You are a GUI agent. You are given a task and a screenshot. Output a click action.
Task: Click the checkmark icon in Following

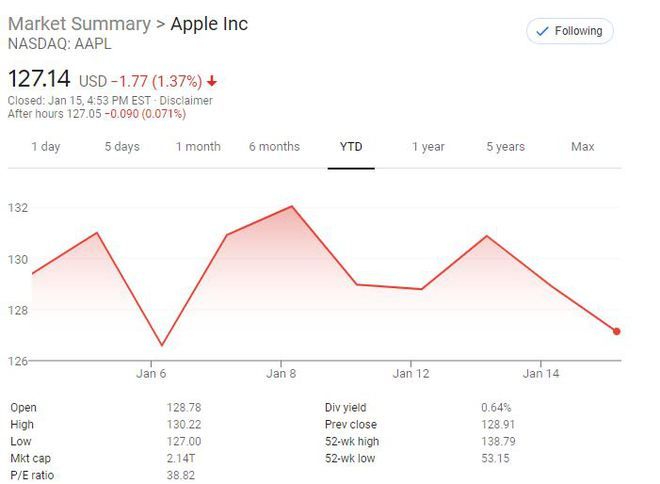pyautogui.click(x=542, y=31)
